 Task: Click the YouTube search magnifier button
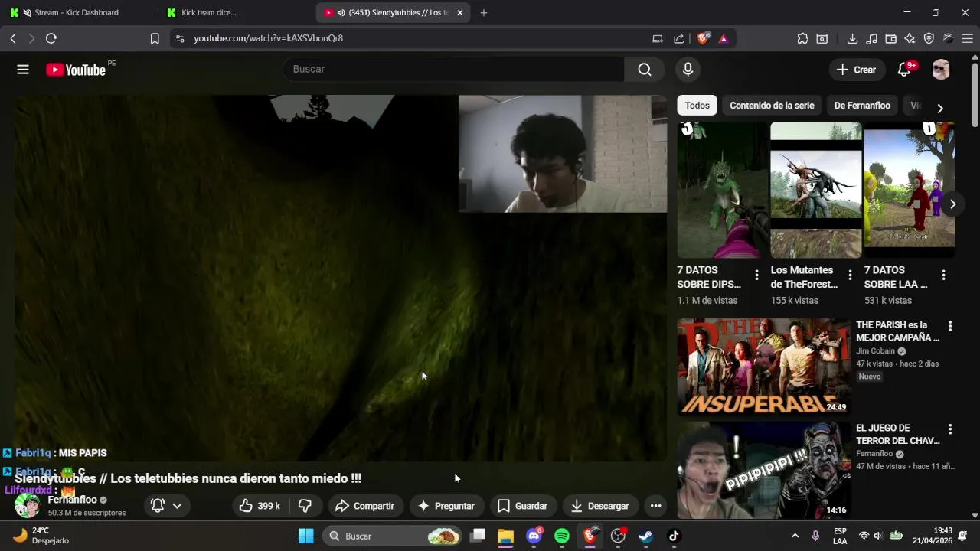tap(645, 70)
